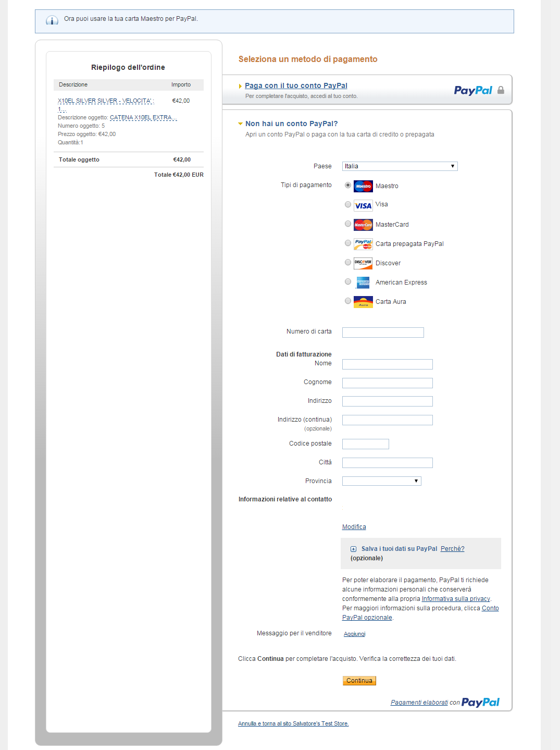Click the PayPal logo in the login header
This screenshot has width=560, height=750.
point(473,91)
